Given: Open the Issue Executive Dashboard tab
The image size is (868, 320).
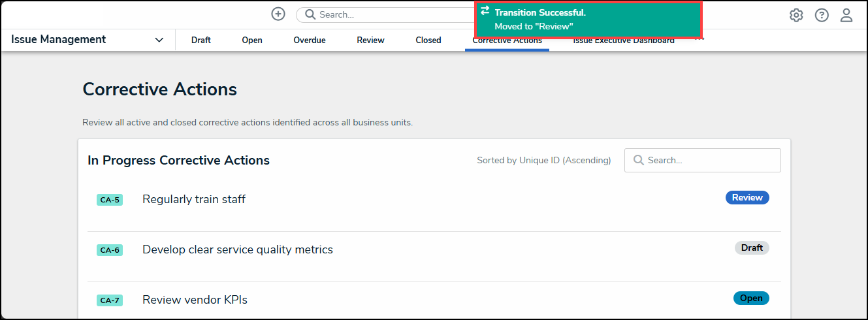Looking at the screenshot, I should (x=624, y=42).
